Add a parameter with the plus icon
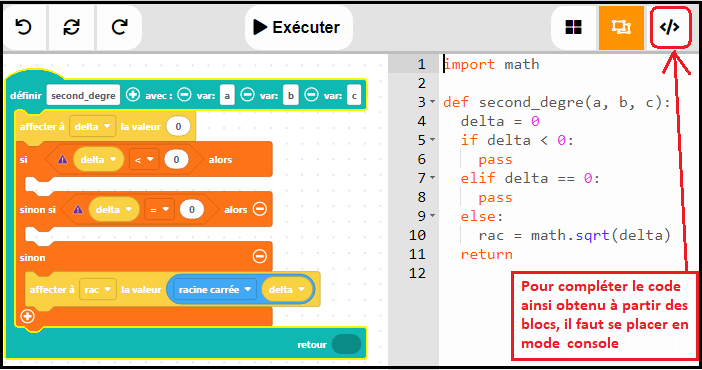This screenshot has width=702, height=370. click(133, 95)
